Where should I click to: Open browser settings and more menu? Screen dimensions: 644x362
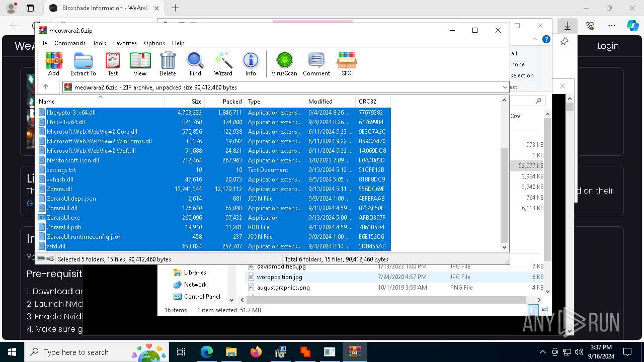(x=612, y=26)
